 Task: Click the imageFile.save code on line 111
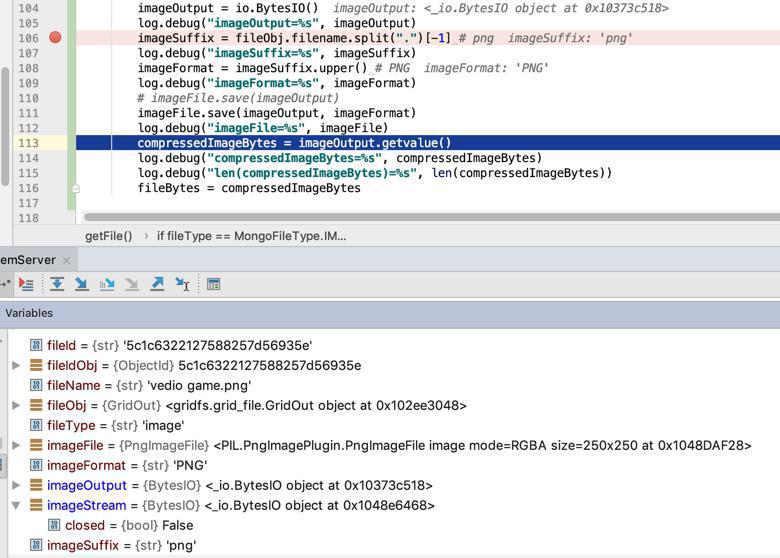pyautogui.click(x=277, y=113)
